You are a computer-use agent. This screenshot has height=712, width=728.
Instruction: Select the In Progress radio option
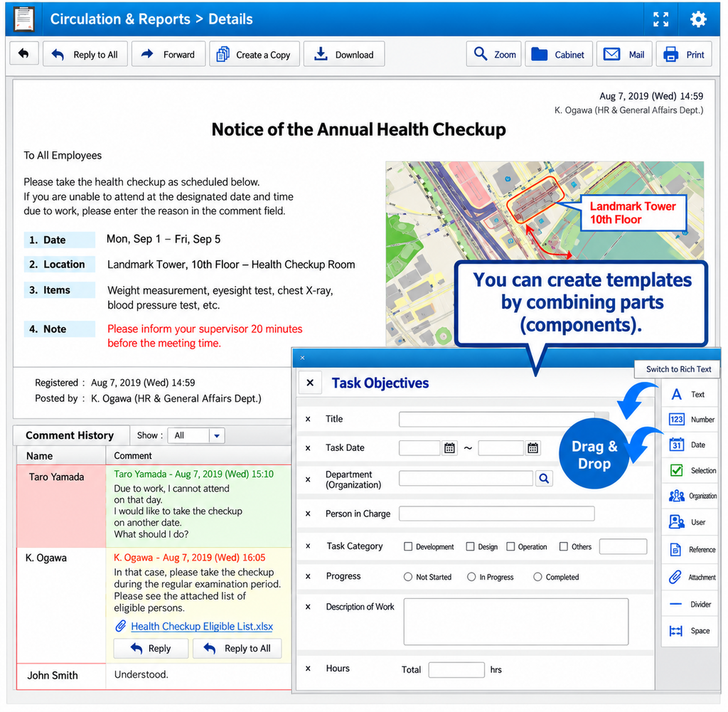pos(472,577)
